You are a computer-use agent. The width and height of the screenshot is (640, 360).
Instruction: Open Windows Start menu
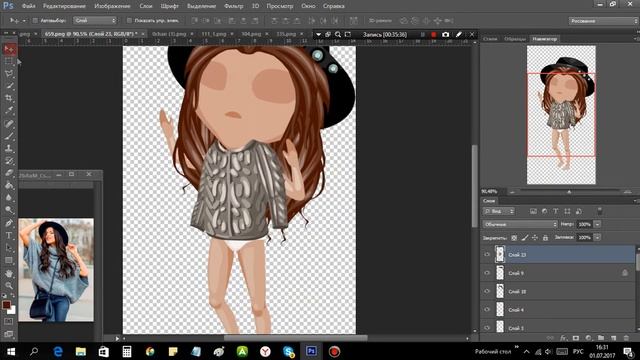[11, 351]
